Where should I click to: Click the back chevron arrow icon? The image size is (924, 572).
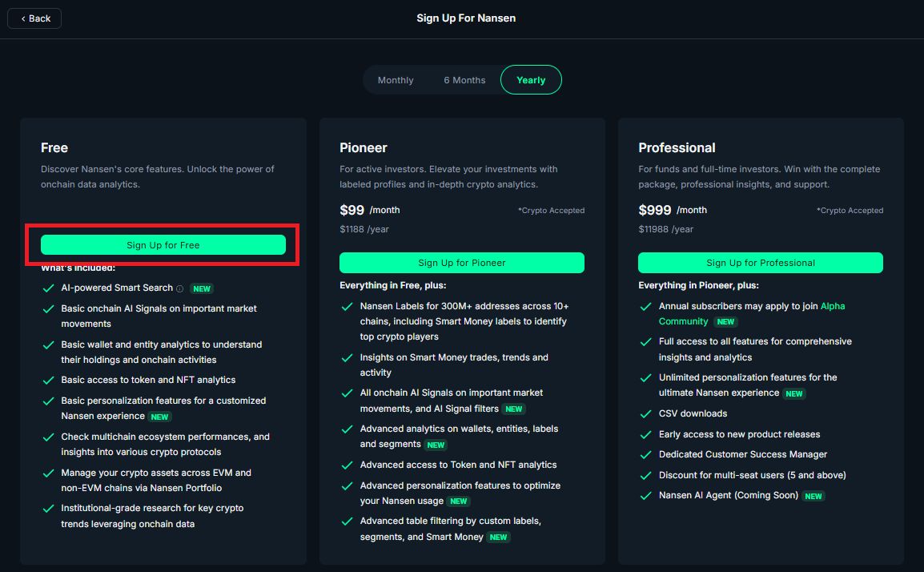[23, 19]
